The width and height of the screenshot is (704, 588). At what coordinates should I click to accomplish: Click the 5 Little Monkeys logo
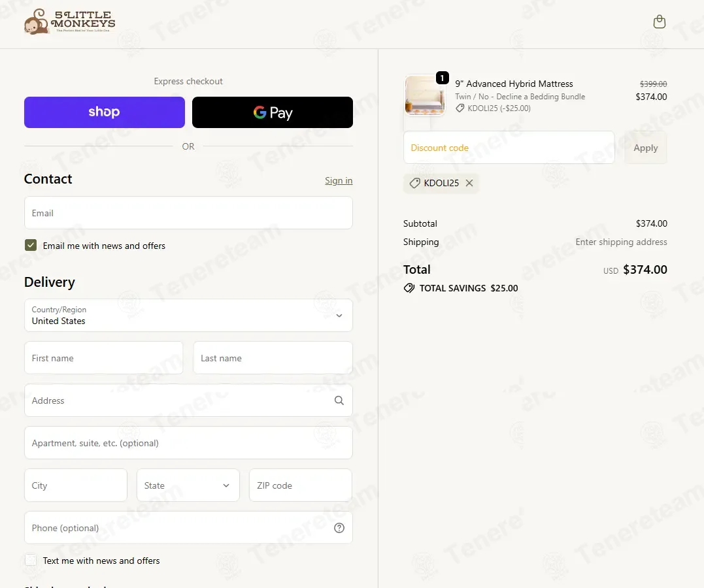[69, 21]
